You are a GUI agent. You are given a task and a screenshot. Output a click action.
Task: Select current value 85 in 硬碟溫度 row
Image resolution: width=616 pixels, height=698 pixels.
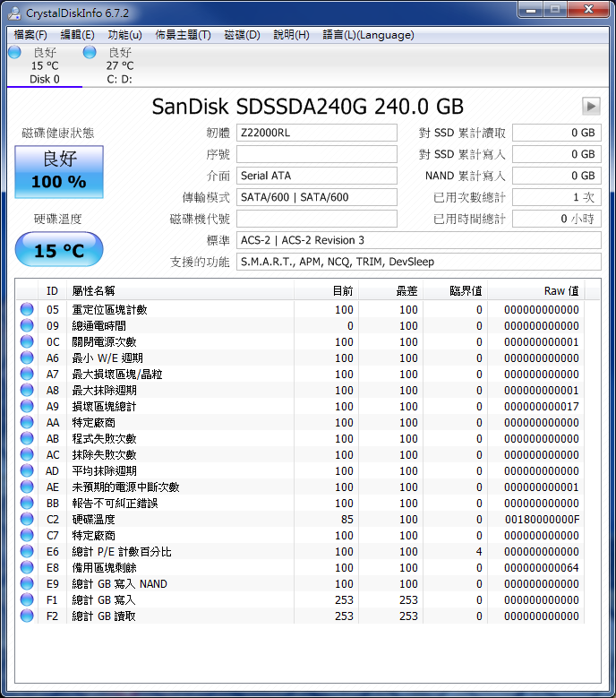pyautogui.click(x=346, y=520)
